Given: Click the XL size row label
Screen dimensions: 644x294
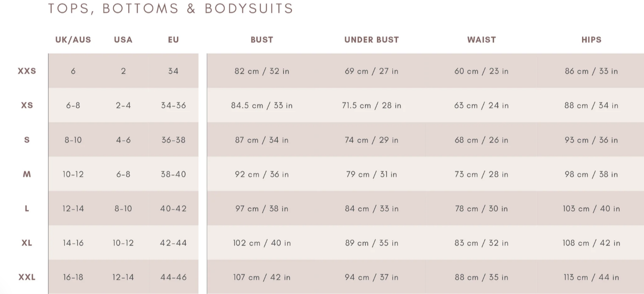Looking at the screenshot, I should [27, 243].
